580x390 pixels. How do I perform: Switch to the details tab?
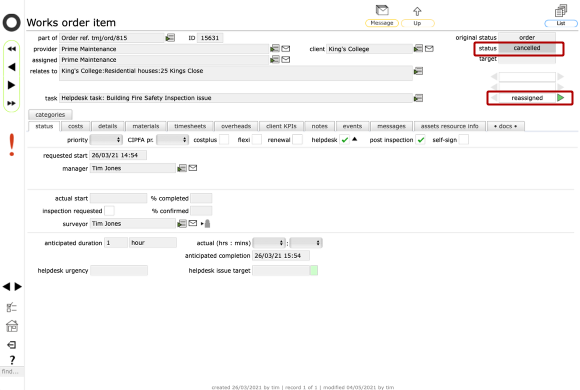coord(108,126)
